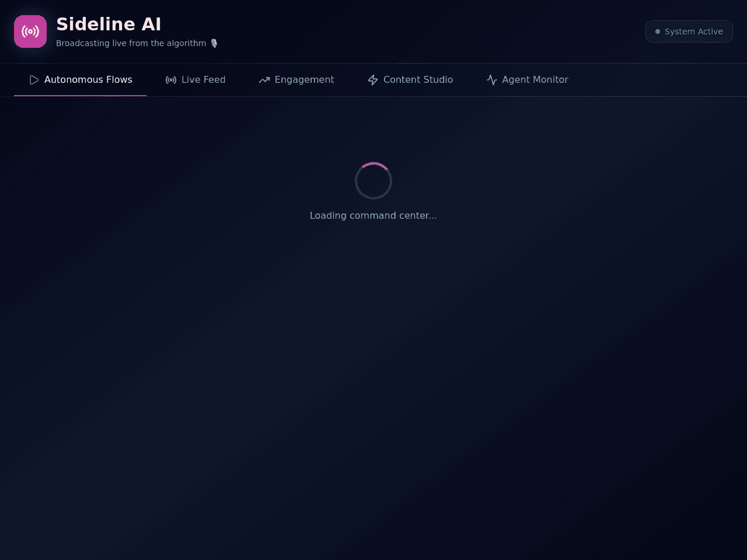The height and width of the screenshot is (560, 747).
Task: Click the loading spinner circle
Action: click(x=373, y=181)
